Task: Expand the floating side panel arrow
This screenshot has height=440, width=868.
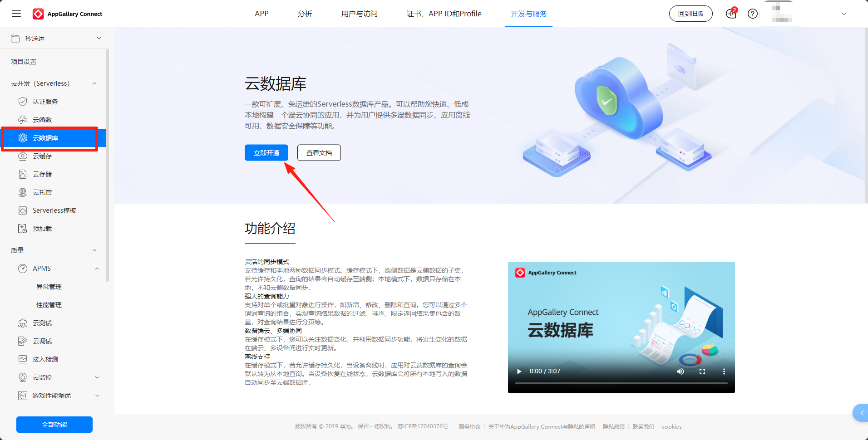Action: tap(861, 413)
